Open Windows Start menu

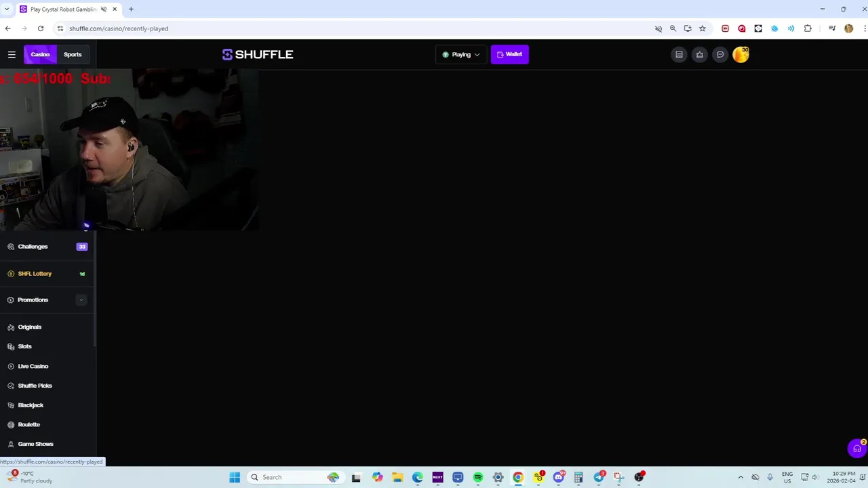click(x=235, y=477)
